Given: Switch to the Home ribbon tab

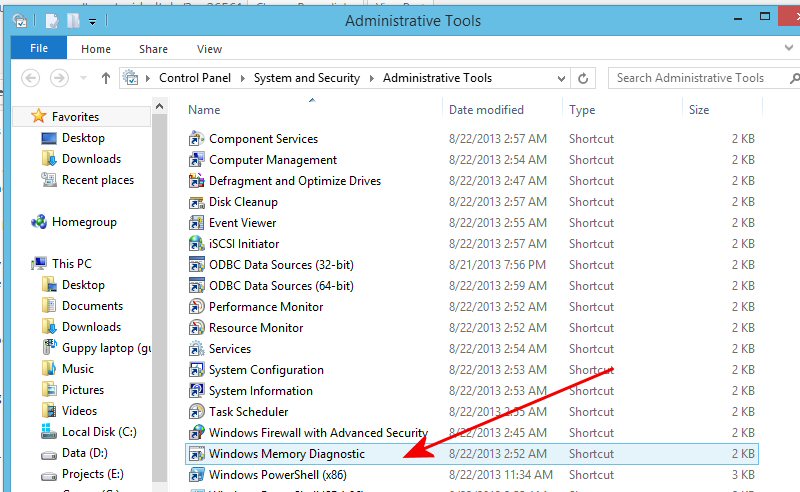Looking at the screenshot, I should pyautogui.click(x=96, y=49).
